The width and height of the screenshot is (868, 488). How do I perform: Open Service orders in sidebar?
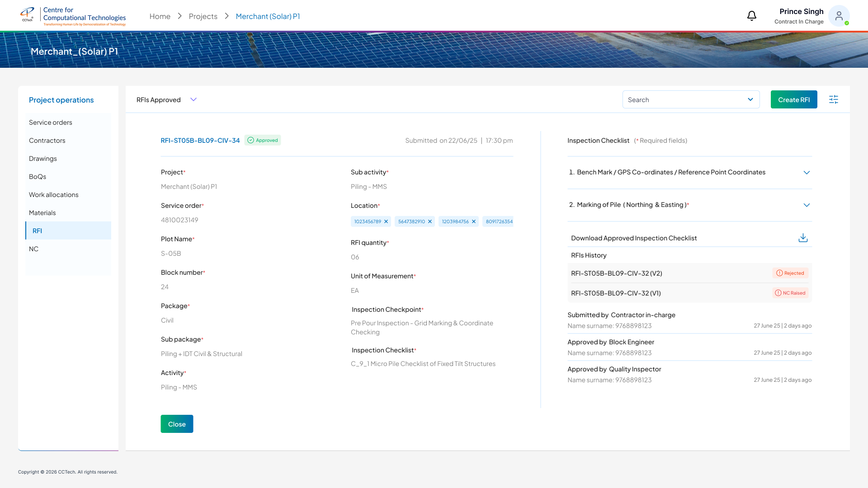click(x=51, y=122)
